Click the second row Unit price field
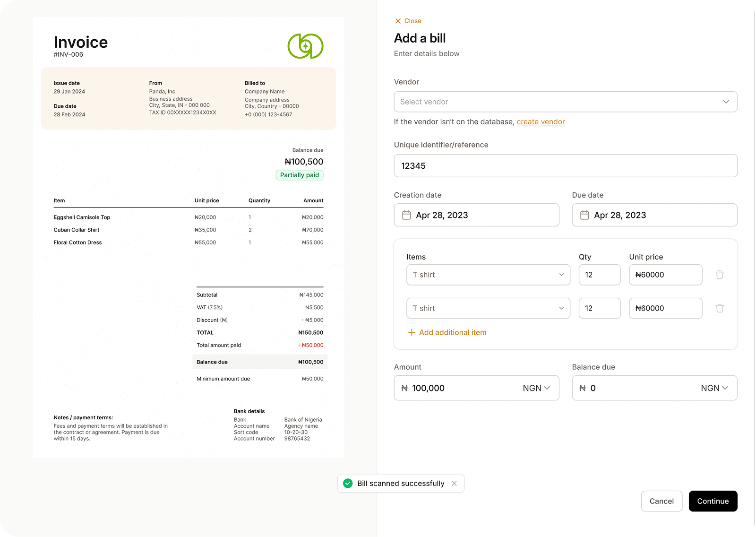 click(x=665, y=308)
